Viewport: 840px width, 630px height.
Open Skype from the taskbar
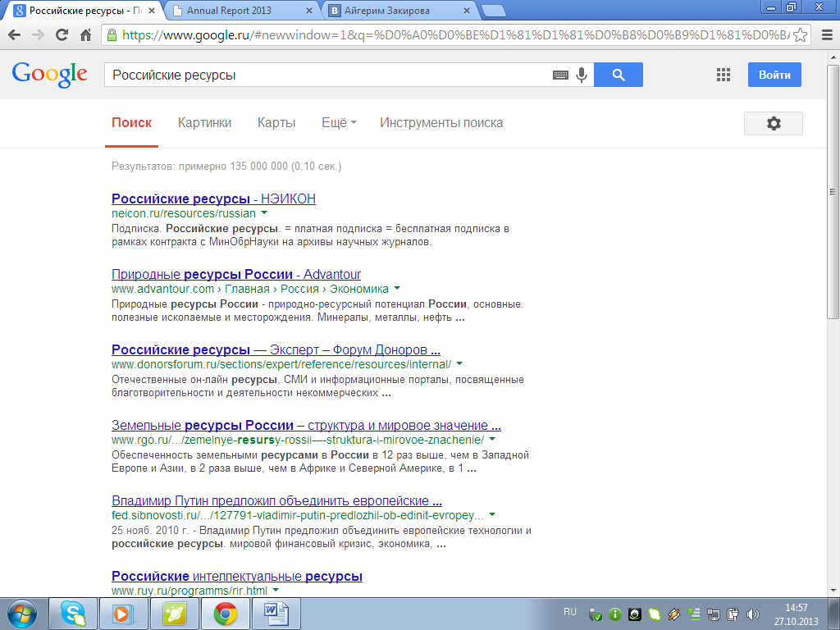tap(73, 614)
